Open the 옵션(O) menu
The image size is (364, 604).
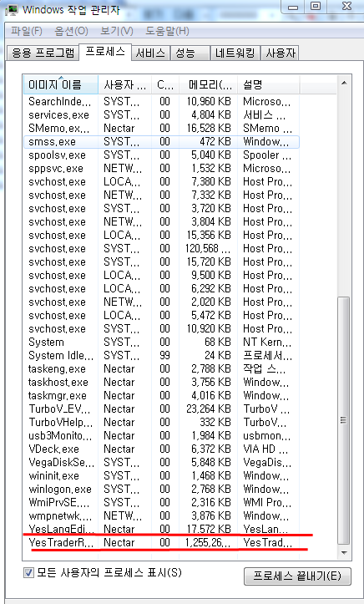(x=71, y=31)
